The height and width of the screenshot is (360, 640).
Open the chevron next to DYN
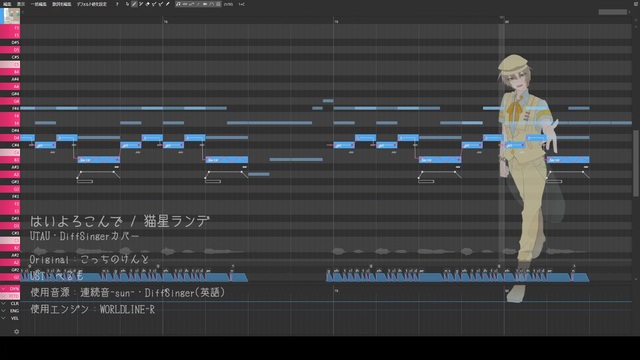3,289
